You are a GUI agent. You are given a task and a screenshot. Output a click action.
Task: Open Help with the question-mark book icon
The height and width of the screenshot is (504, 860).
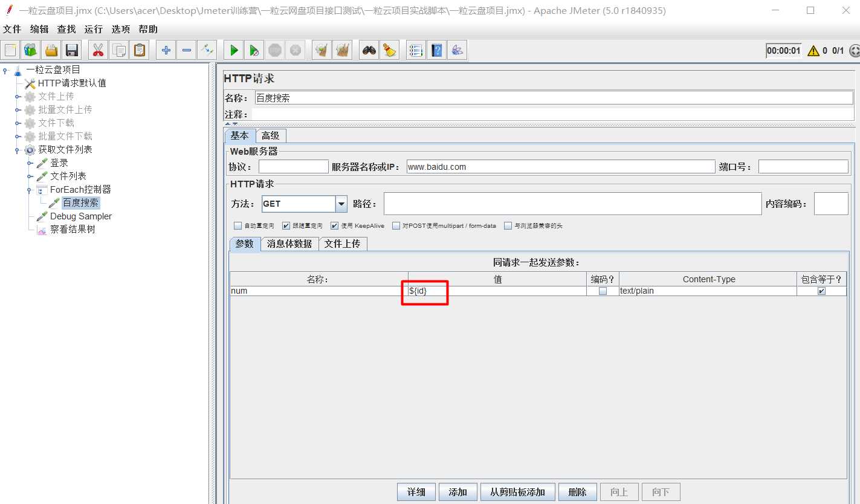(436, 50)
